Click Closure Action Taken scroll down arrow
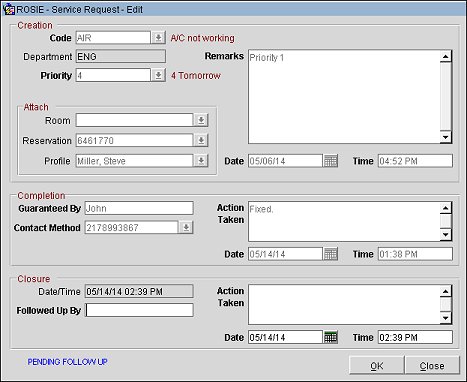Image resolution: width=467 pixels, height=382 pixels. 446,318
